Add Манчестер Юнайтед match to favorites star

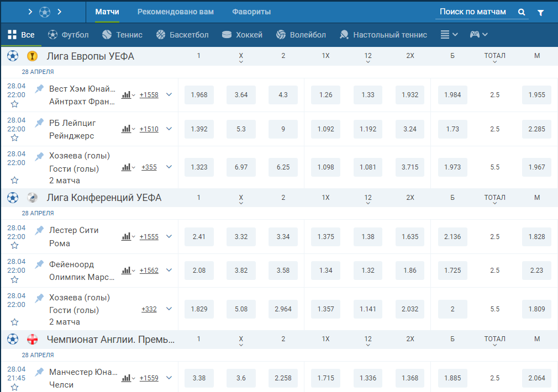coord(14,387)
